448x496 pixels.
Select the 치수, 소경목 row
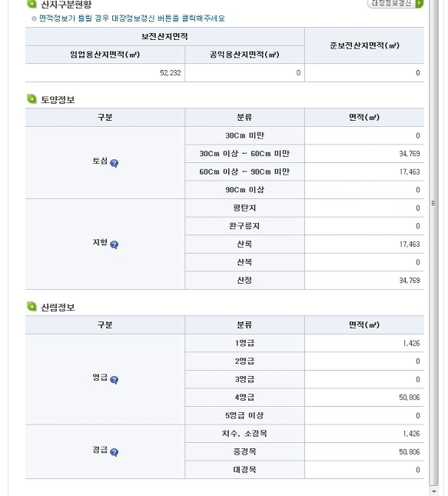click(304, 434)
